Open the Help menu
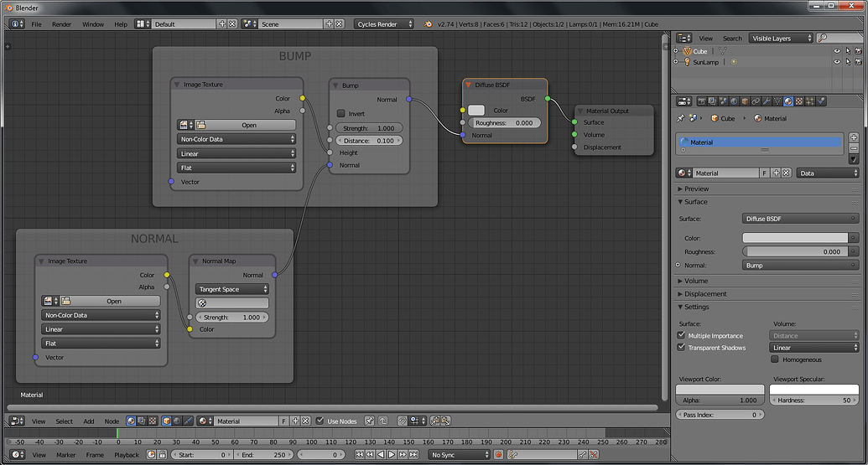The image size is (868, 465). (121, 24)
